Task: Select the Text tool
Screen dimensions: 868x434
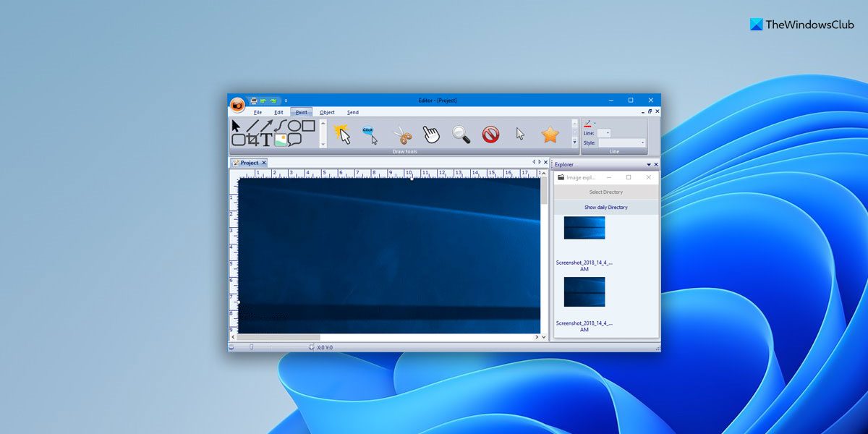Action: coord(266,140)
